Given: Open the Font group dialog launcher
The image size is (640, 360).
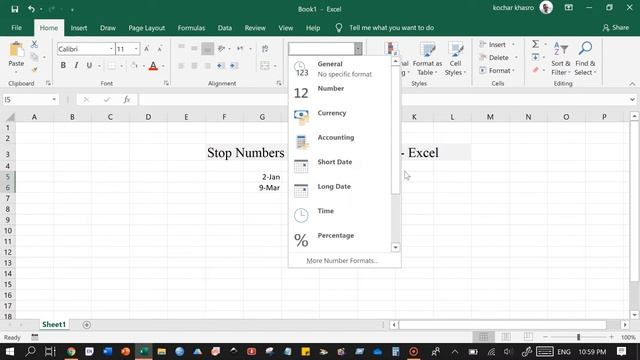Looking at the screenshot, I should [166, 83].
